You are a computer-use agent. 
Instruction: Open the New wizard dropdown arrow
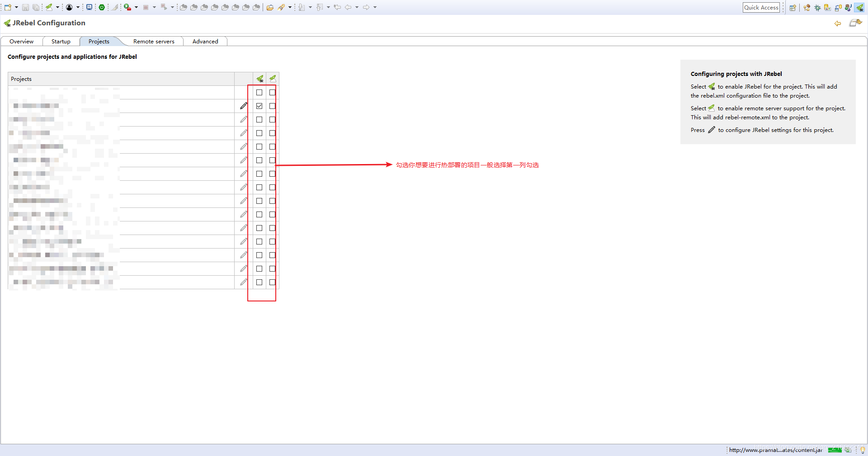coord(16,7)
